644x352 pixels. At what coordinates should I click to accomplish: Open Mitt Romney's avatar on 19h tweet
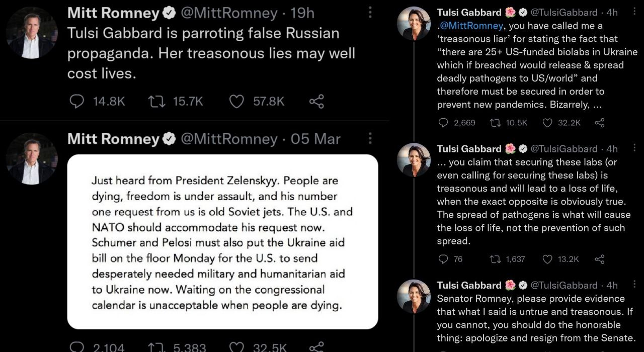pos(31,32)
